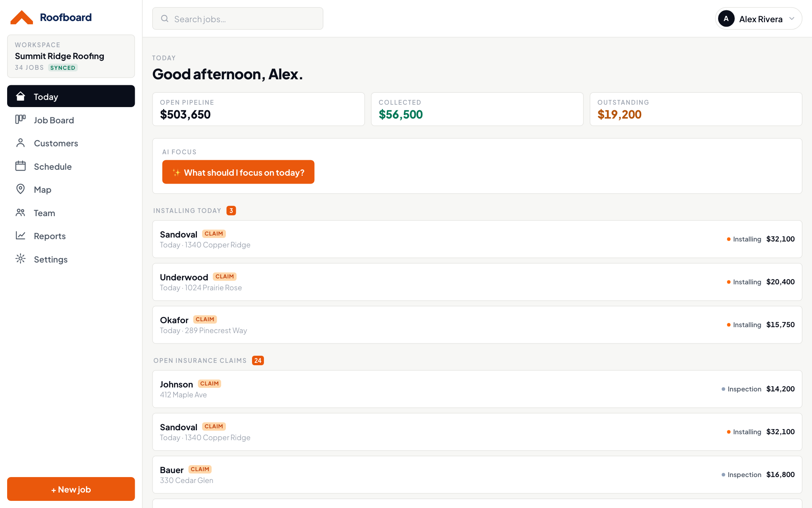Click the Good afternoon, Alex. heading

tap(227, 74)
